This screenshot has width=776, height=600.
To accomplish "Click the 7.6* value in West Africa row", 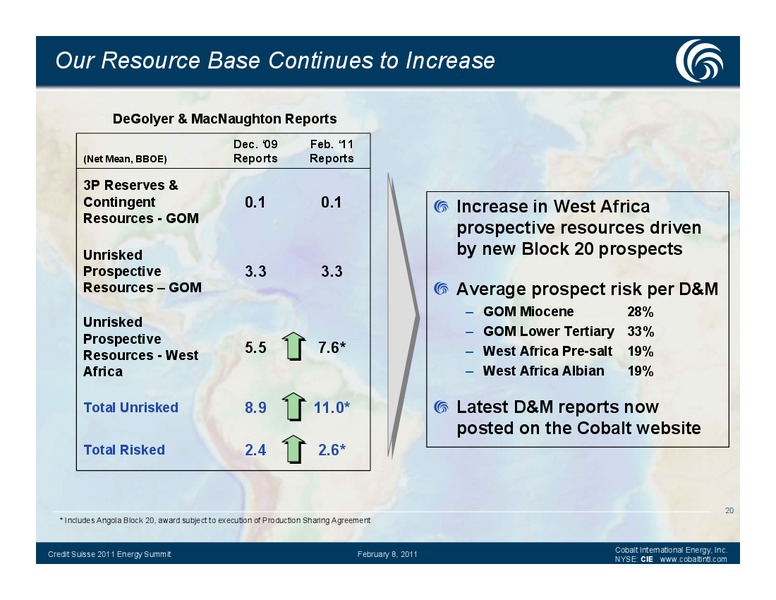I will (x=332, y=348).
